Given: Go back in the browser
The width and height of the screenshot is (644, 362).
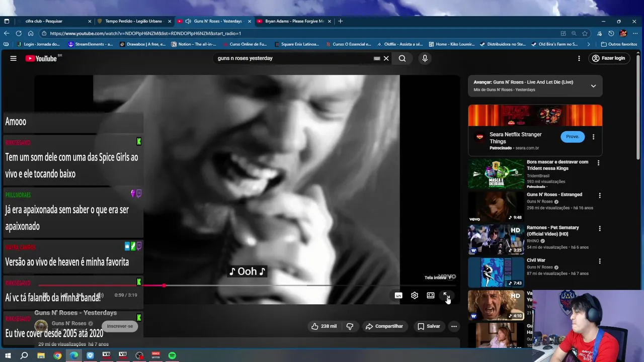Looking at the screenshot, I should (7, 33).
